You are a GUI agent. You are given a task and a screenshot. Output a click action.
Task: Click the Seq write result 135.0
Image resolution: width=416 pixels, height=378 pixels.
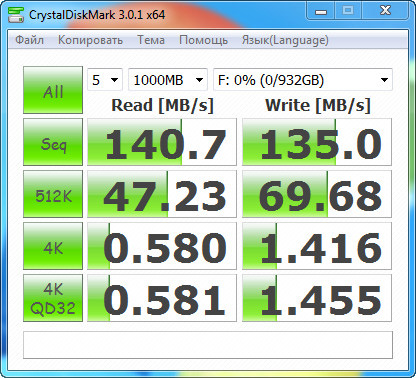tap(317, 142)
